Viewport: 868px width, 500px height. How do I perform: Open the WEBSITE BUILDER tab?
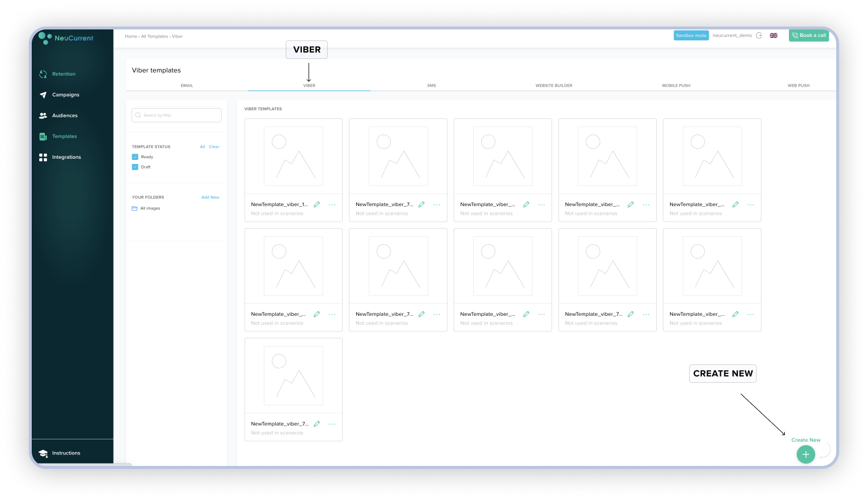click(554, 85)
